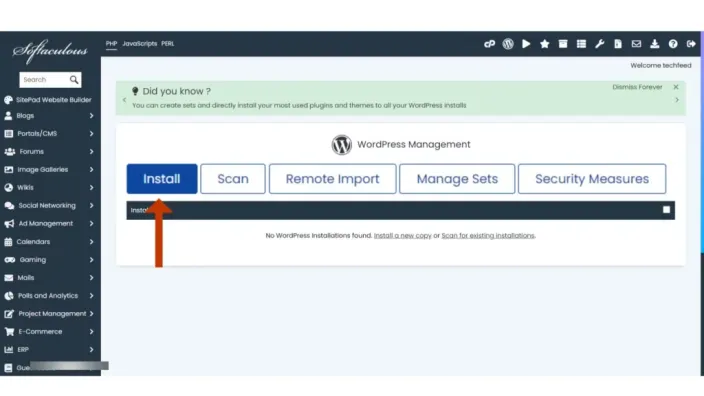Follow 'Scan for existing installations' link
Image resolution: width=704 pixels, height=396 pixels.
coord(488,236)
